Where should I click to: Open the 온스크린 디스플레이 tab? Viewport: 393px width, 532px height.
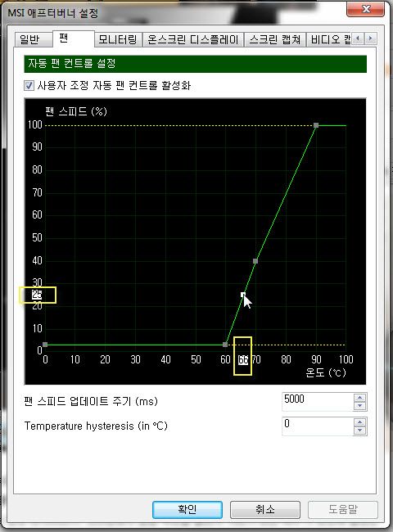point(192,40)
